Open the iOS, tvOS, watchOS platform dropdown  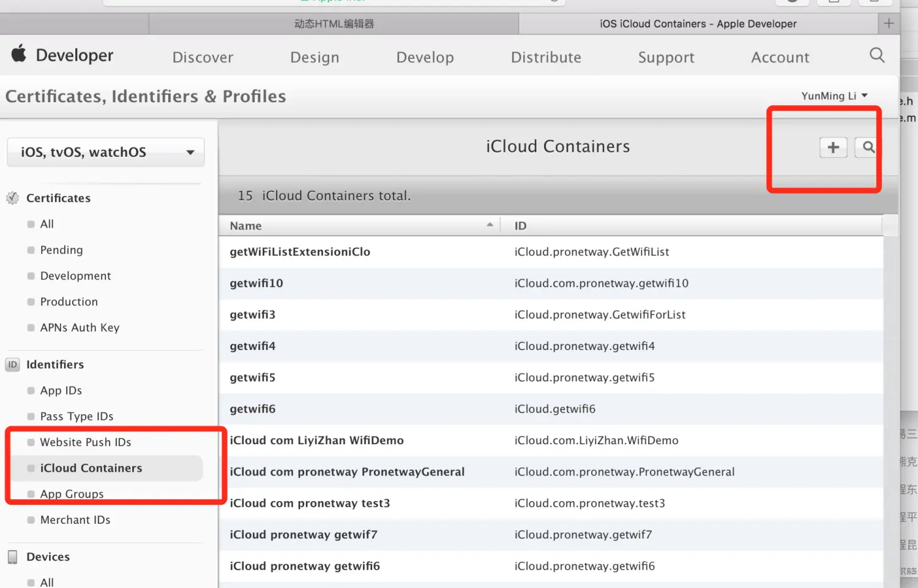[106, 152]
